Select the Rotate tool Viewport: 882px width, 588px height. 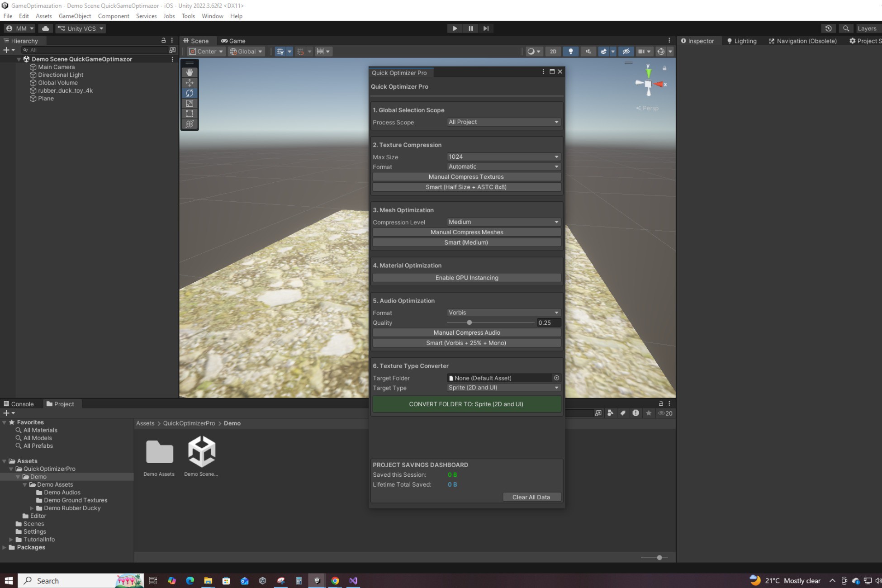click(x=190, y=93)
